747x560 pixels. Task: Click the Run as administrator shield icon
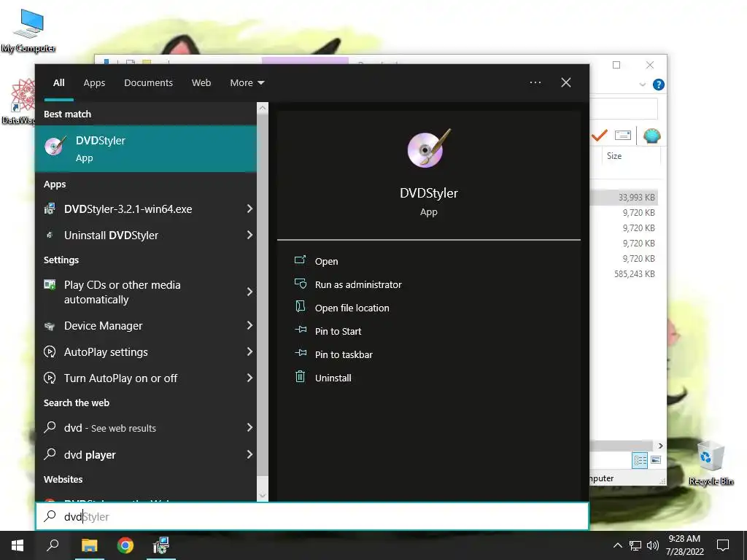click(300, 284)
